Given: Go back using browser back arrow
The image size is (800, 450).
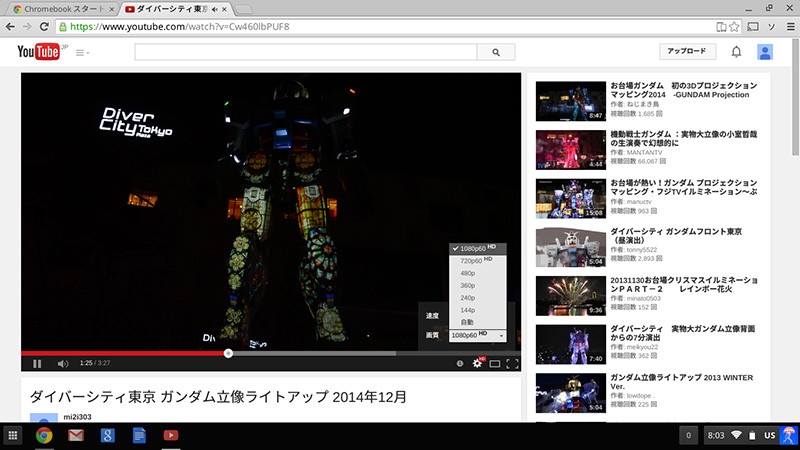Looking at the screenshot, I should coord(10,27).
